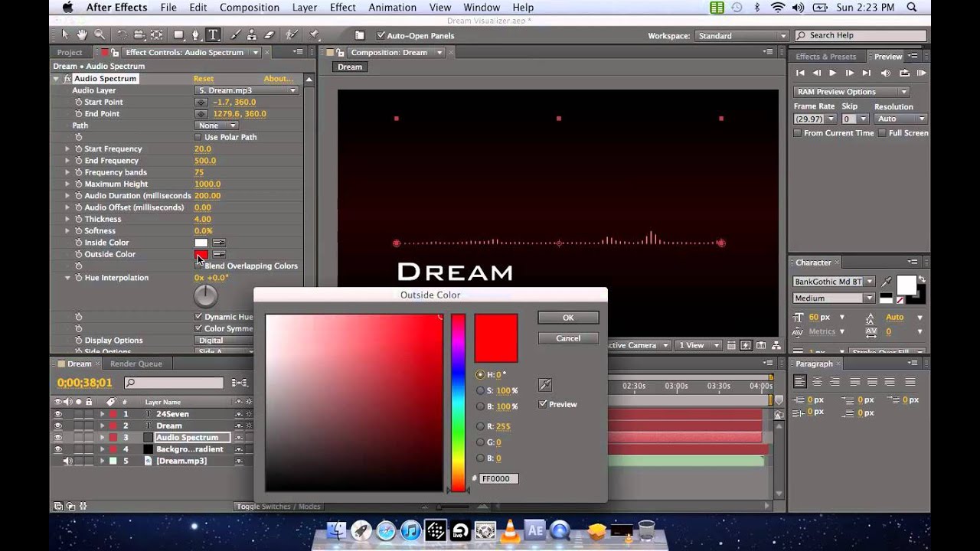Viewport: 980px width, 551px height.
Task: Select the R red radio button
Action: click(x=480, y=426)
